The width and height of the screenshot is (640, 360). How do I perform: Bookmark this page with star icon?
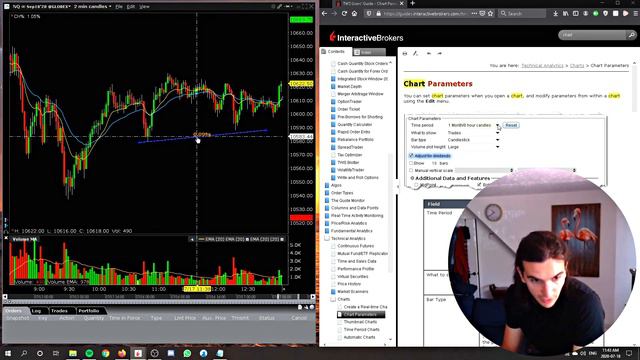(490, 13)
